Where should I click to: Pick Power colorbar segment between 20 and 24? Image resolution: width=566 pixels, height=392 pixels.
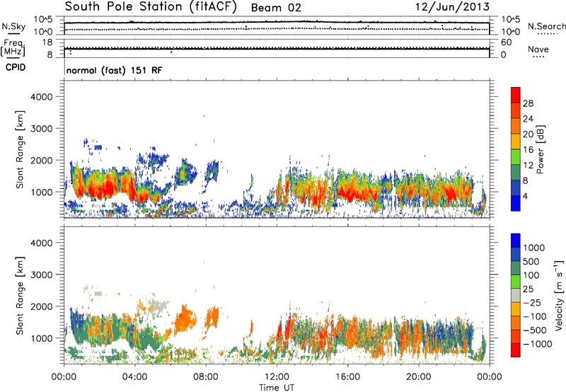point(516,126)
